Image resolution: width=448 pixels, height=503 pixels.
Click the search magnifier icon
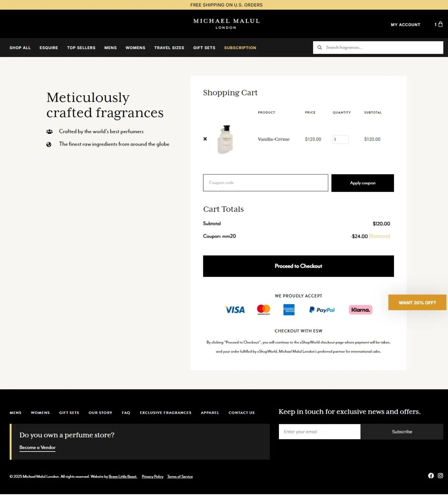click(x=319, y=48)
